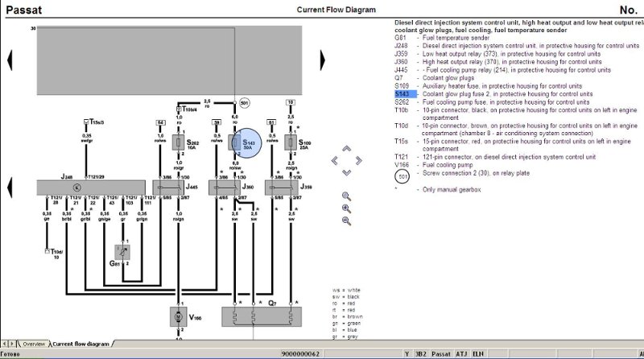Select J359 Low heat output relay entry
The width and height of the screenshot is (644, 359).
coord(497,54)
